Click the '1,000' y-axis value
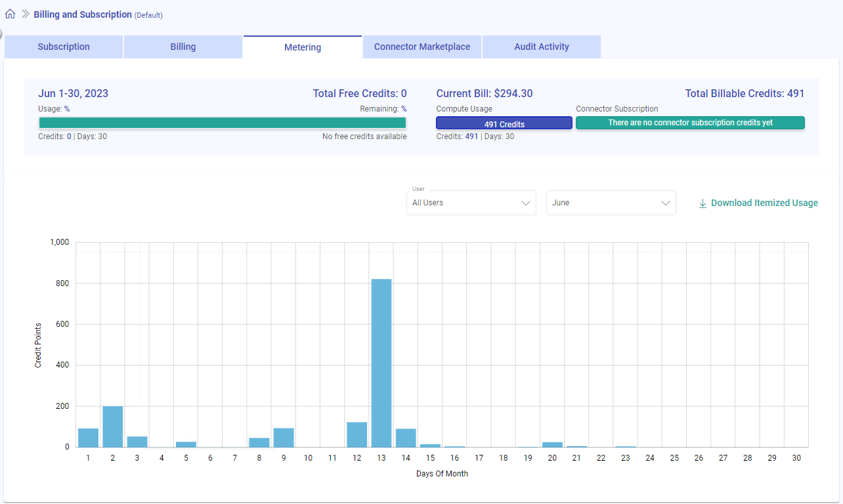Image resolution: width=843 pixels, height=504 pixels. (59, 242)
